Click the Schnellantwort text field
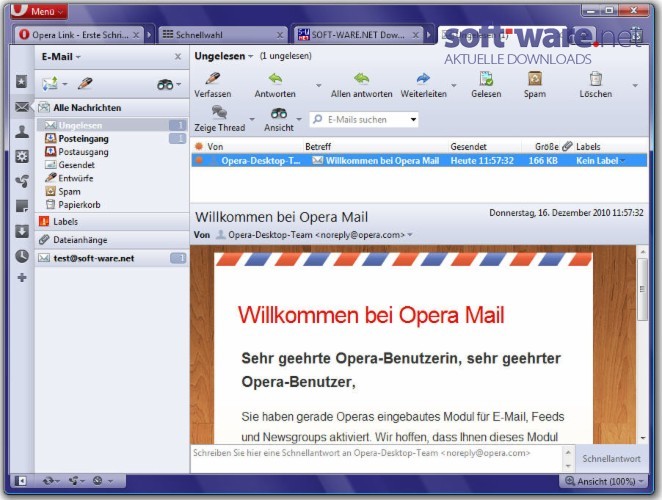 point(377,458)
